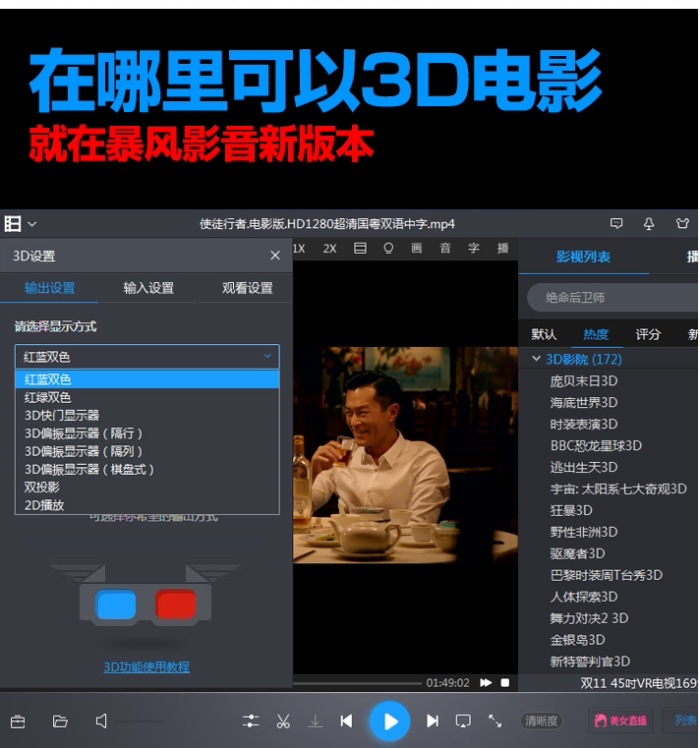Click the 清晰度 quality button
The height and width of the screenshot is (748, 700).
542,721
